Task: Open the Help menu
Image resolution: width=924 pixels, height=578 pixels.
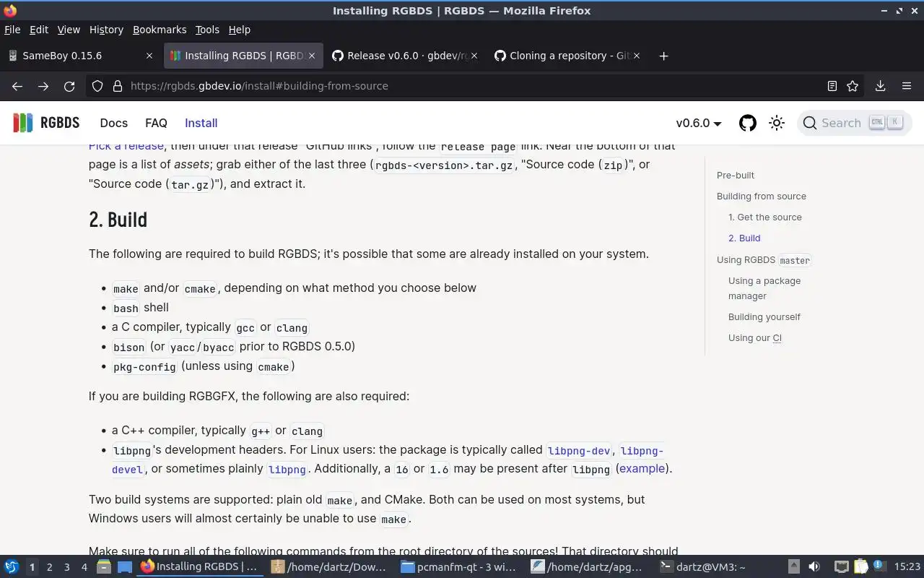Action: tap(240, 30)
